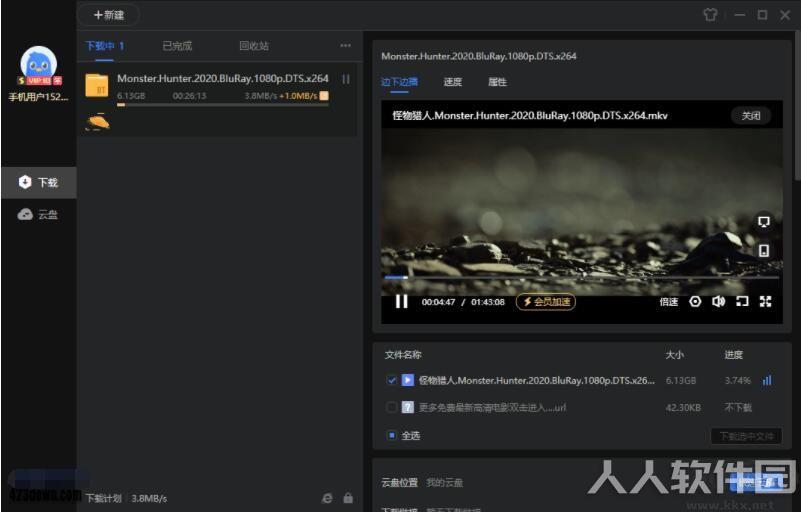Switch to the 速度 tab
801x512 pixels.
coord(453,82)
